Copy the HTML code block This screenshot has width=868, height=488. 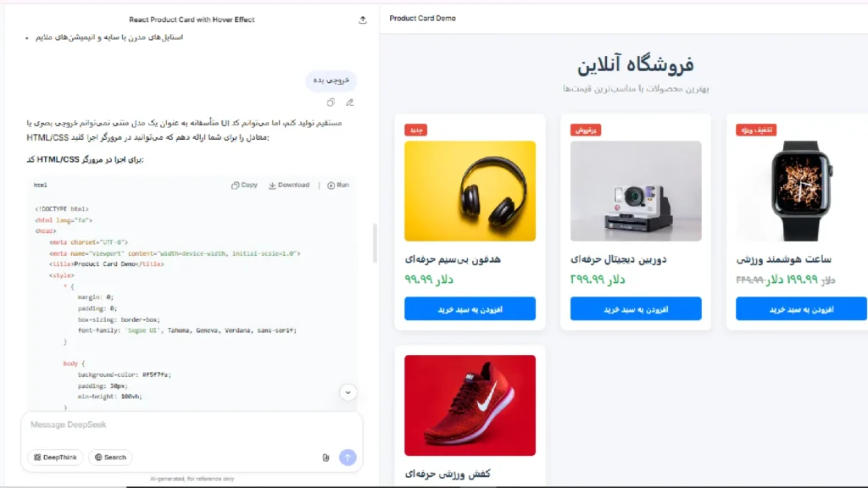[x=244, y=185]
